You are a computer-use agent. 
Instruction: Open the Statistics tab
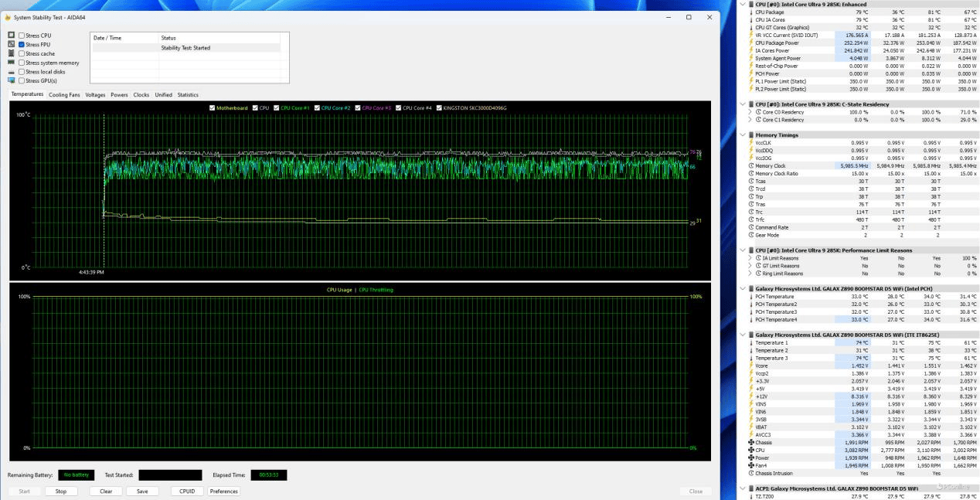pos(188,95)
